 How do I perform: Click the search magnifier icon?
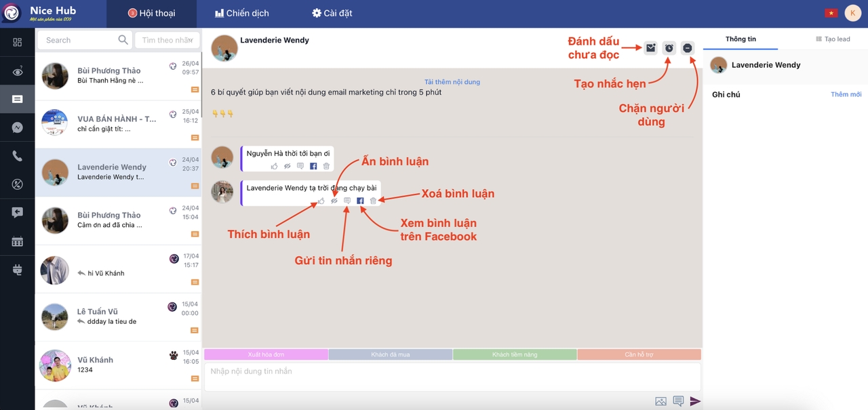[x=123, y=40]
